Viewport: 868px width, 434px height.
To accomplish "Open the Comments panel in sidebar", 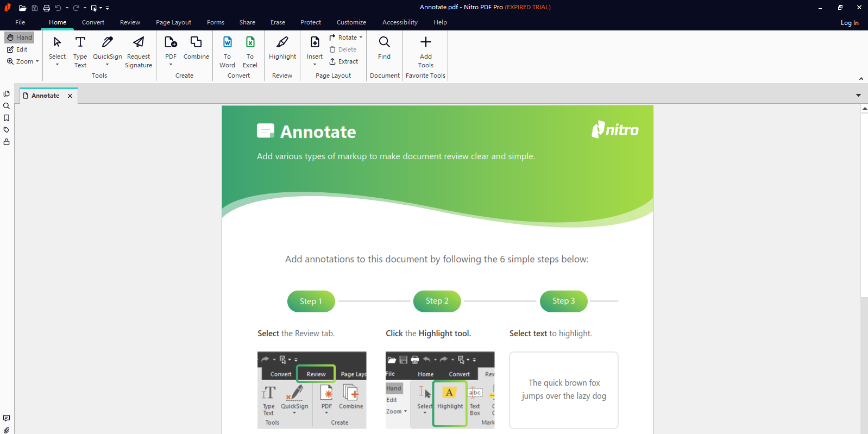I will click(x=7, y=418).
